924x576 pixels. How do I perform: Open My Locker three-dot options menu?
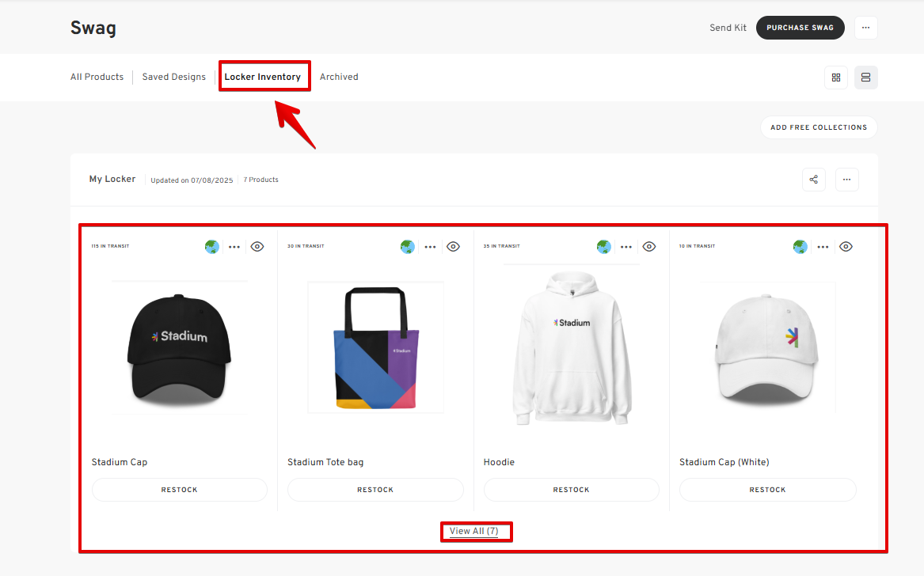pyautogui.click(x=846, y=180)
